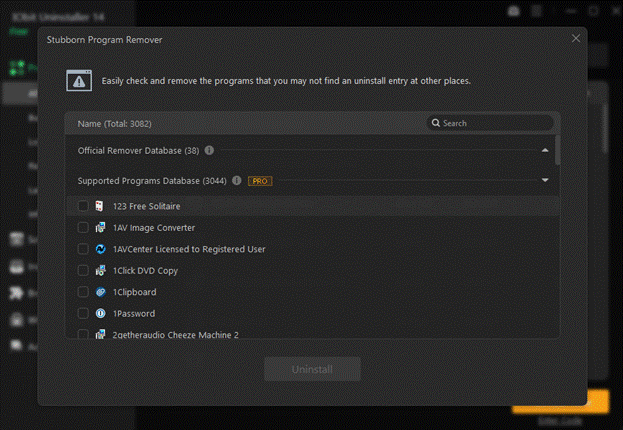623x430 pixels.
Task: Click the 1Password keyhole icon
Action: pyautogui.click(x=101, y=313)
